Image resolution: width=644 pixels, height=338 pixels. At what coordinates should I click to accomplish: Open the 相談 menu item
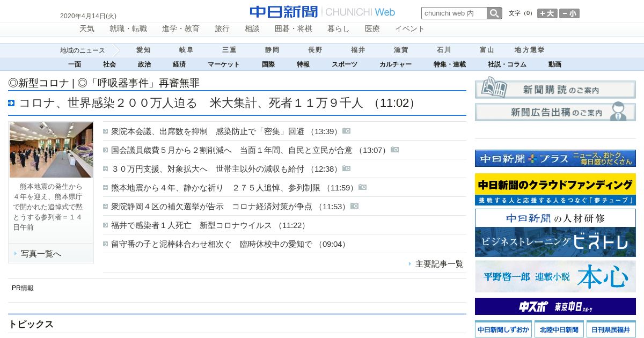pos(252,29)
